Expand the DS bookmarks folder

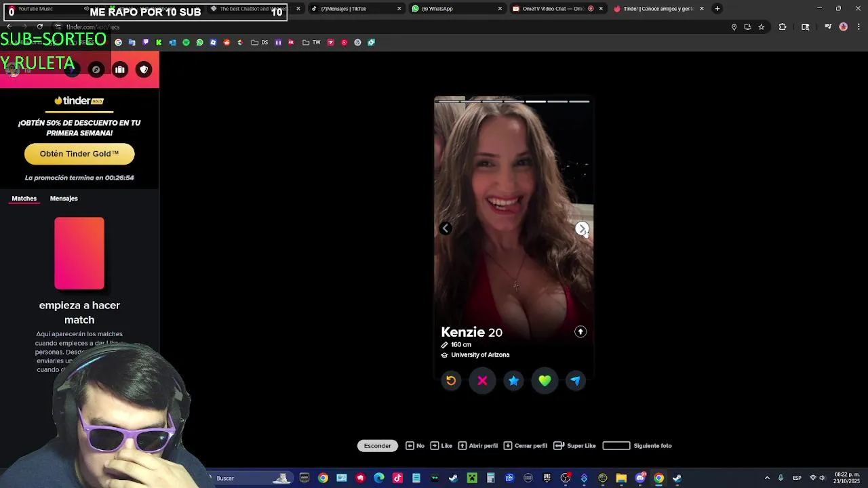click(x=259, y=43)
